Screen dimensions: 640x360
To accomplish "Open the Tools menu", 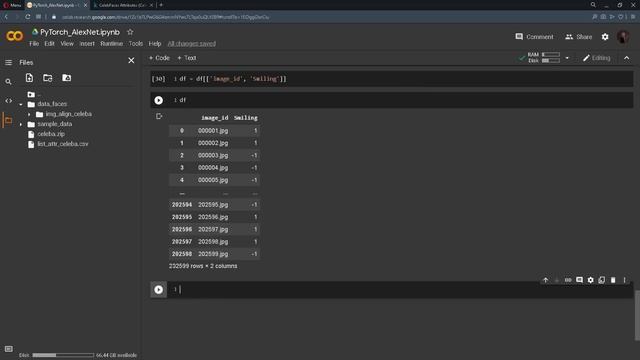I will tap(136, 44).
